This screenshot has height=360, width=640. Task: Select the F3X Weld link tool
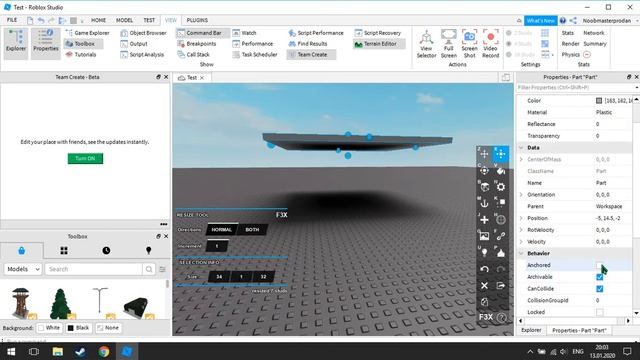(501, 236)
